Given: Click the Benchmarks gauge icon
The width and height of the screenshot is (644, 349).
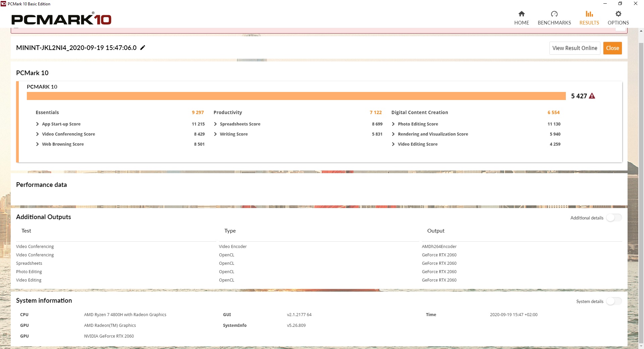Looking at the screenshot, I should (554, 14).
